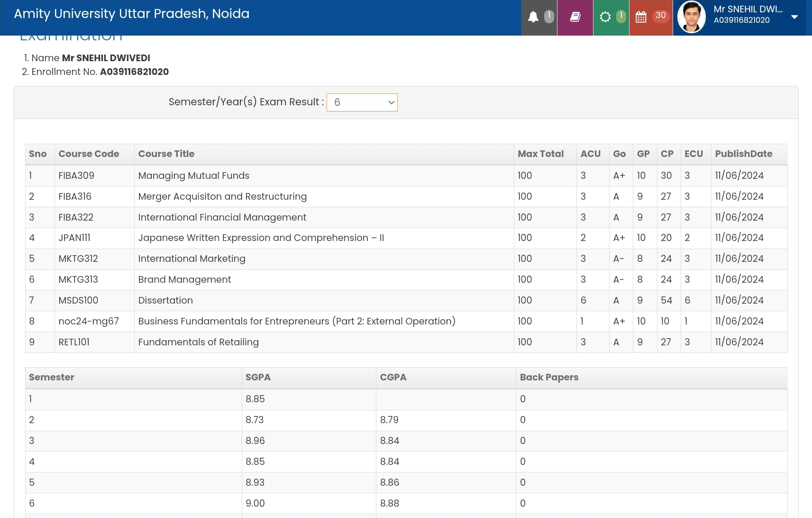Click the FIBA309 course code cell
This screenshot has height=518, width=812.
(x=76, y=176)
